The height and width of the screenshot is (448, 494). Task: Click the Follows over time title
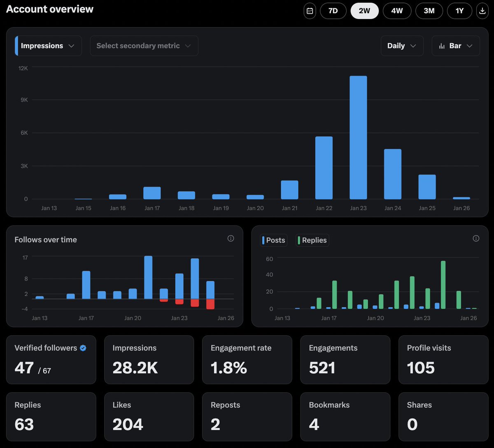46,239
